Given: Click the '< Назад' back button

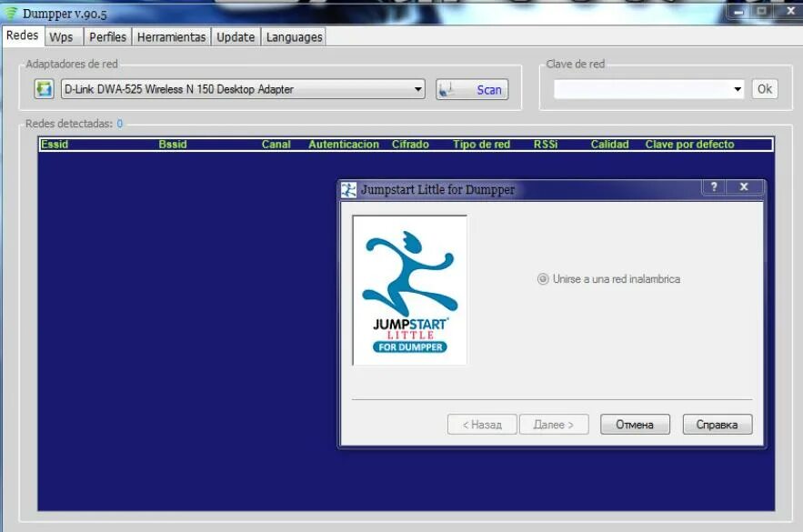Looking at the screenshot, I should point(482,425).
